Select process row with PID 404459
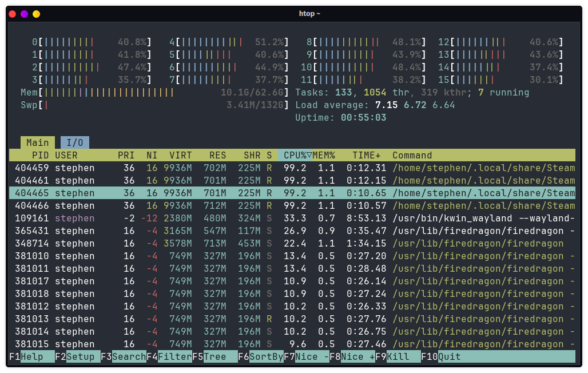This screenshot has height=373, width=588. click(x=292, y=168)
